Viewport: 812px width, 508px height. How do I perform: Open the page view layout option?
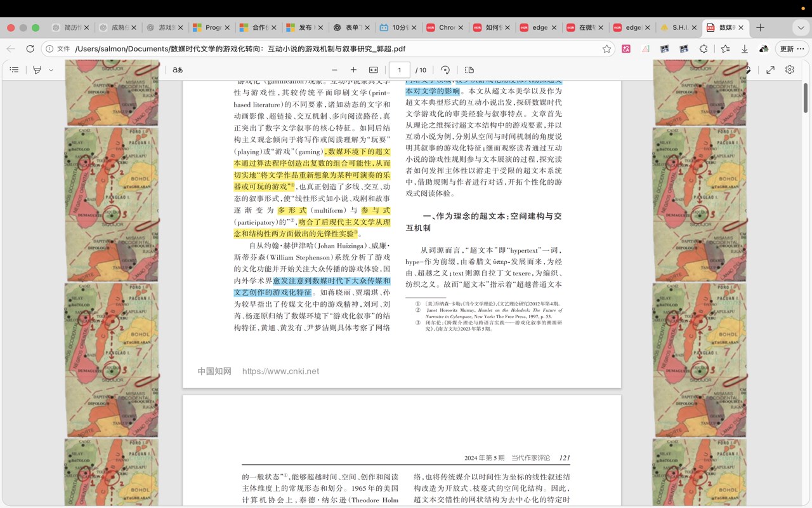469,70
